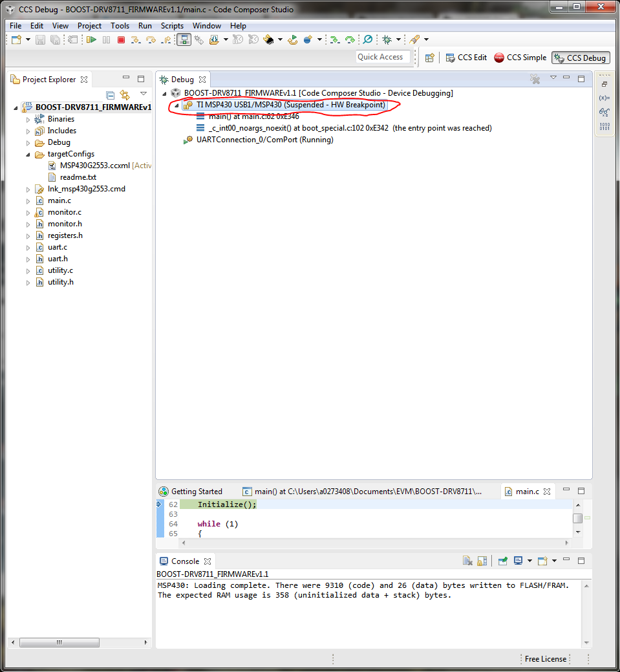Click the Save All toolbar icon
Viewport: 620px width, 672px height.
(x=55, y=40)
